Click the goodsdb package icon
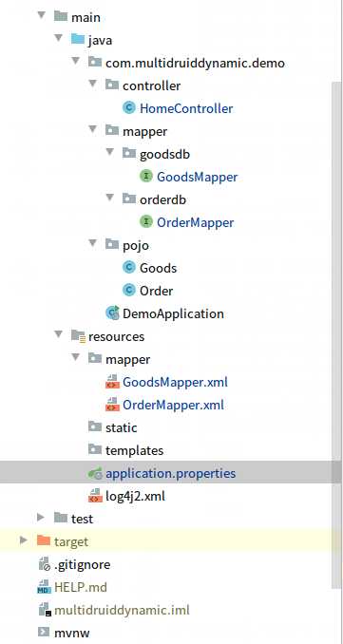Viewport: 343px width, 644px height. coord(129,153)
